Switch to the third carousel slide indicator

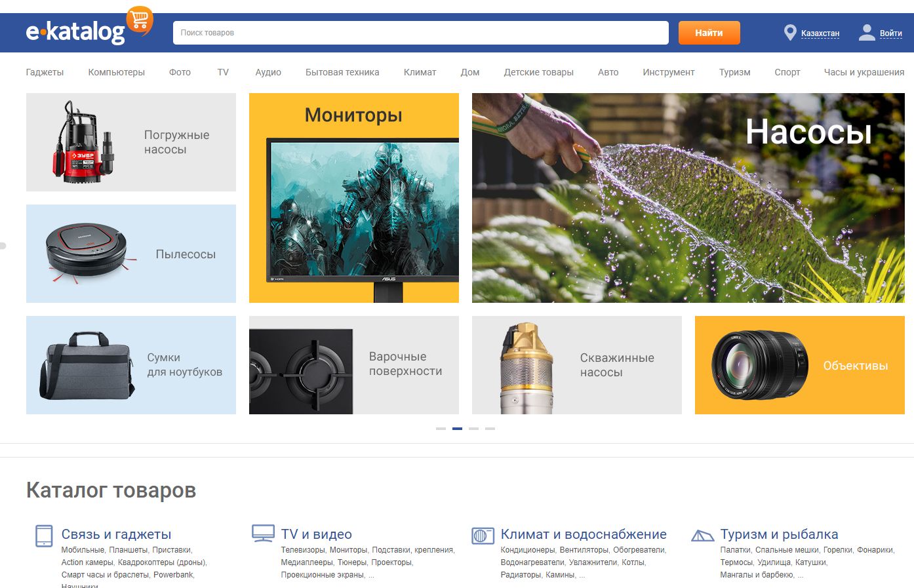click(x=473, y=429)
